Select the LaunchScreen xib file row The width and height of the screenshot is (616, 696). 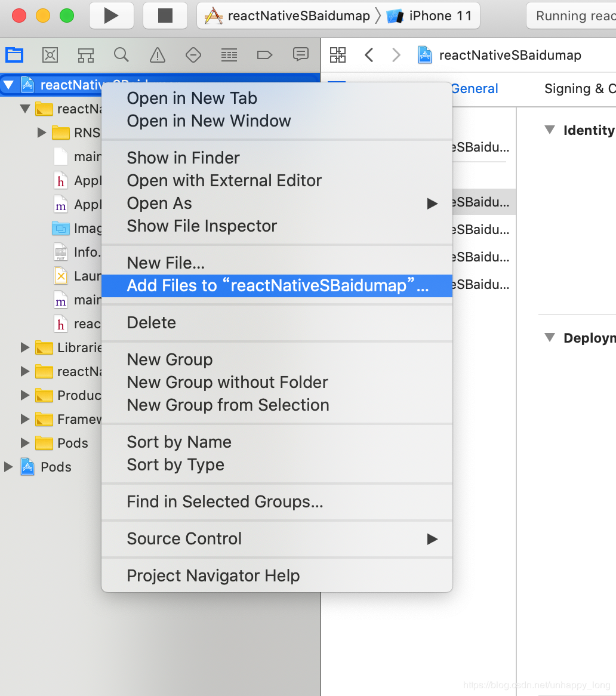(51, 276)
